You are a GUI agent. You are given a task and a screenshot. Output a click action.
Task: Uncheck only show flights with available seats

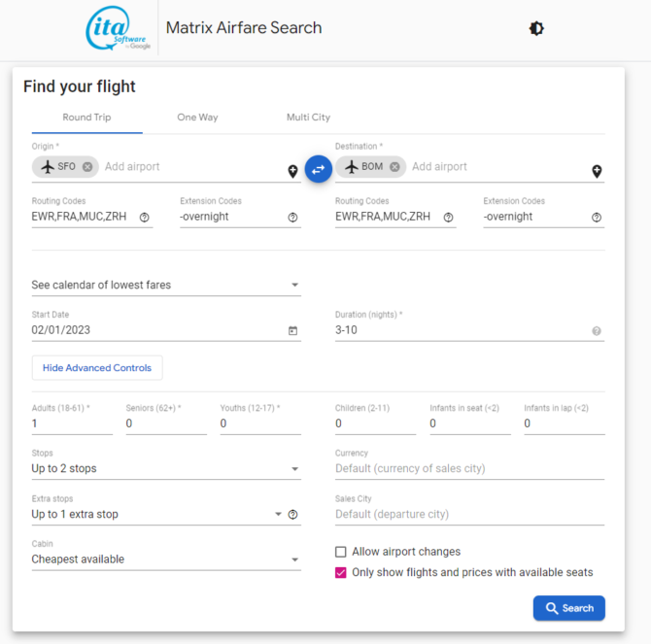tap(340, 573)
